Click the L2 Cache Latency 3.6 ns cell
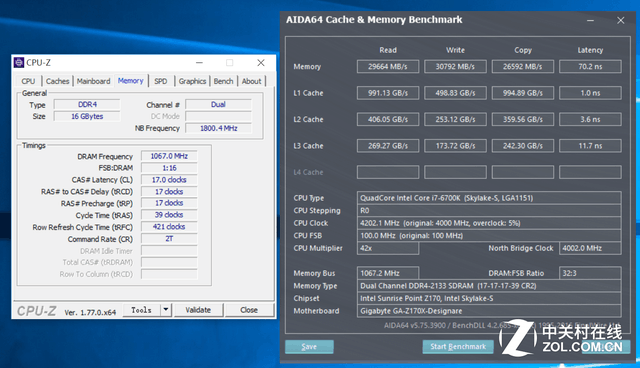640x368 pixels. (590, 119)
